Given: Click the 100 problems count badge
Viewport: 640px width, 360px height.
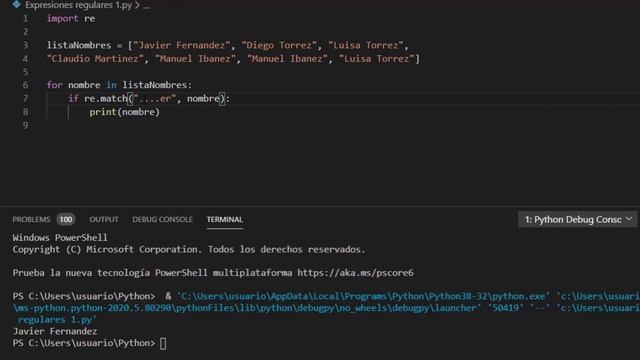Looking at the screenshot, I should tap(66, 220).
